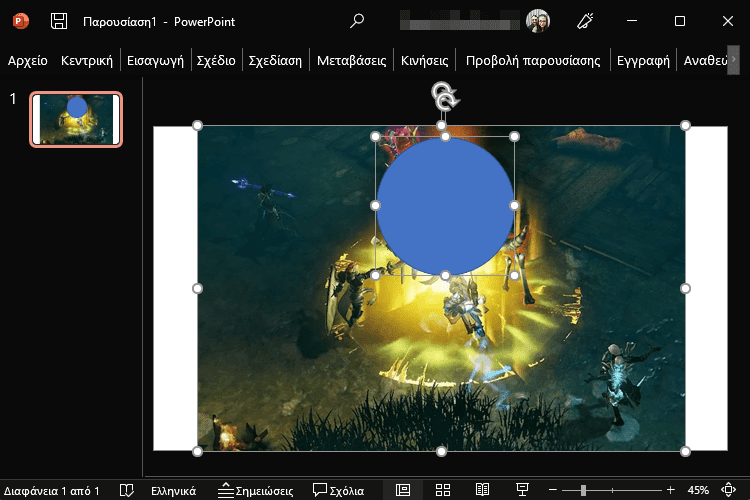
Task: Click the picture's top-left resize handle
Action: point(197,125)
